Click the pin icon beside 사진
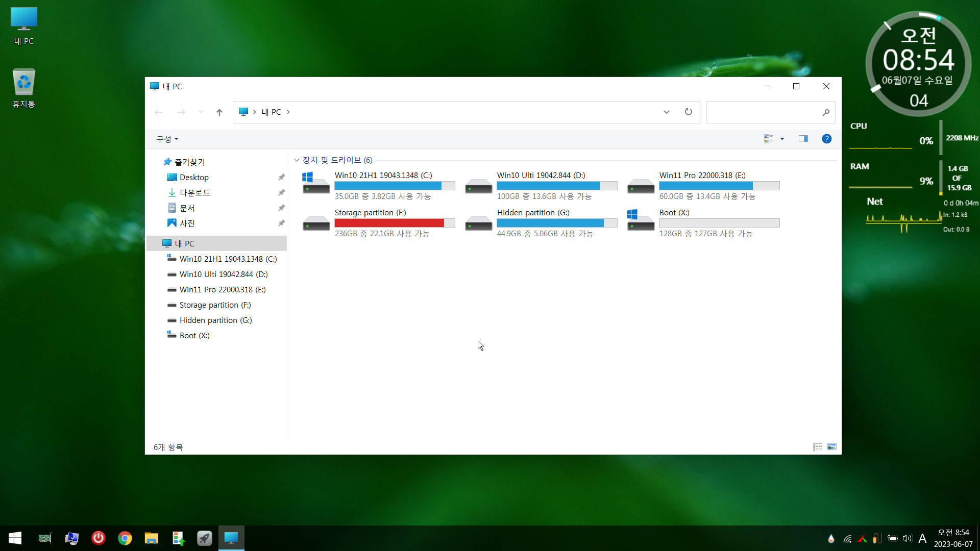This screenshot has height=551, width=980. (x=281, y=223)
